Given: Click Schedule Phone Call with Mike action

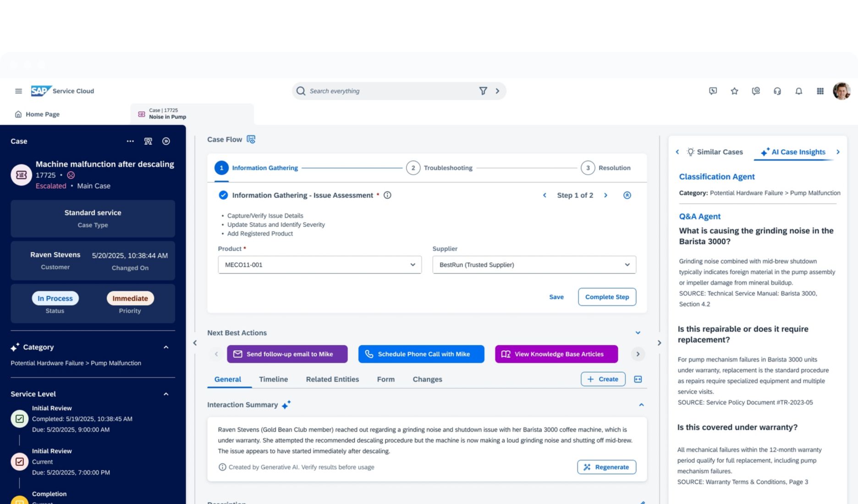Looking at the screenshot, I should 421,354.
